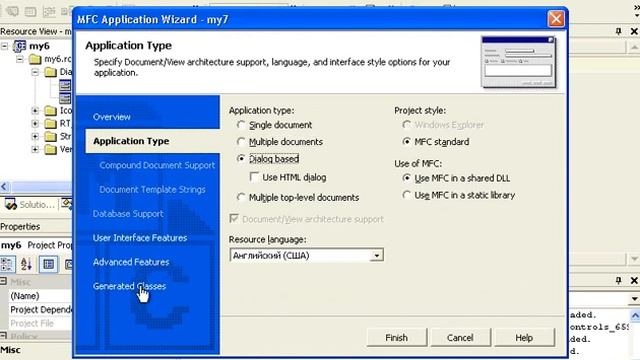Go to Generated Classes page
Screen dimensions: 640x360
tap(129, 286)
